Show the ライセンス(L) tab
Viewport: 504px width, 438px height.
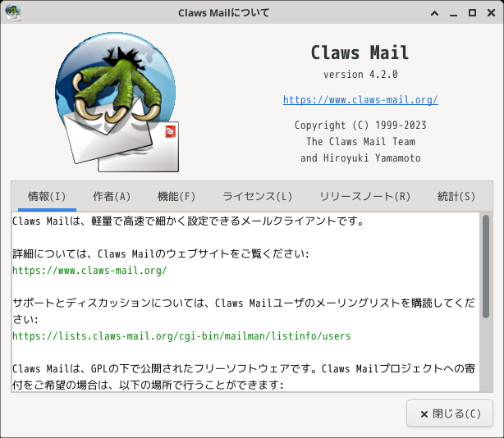pos(257,196)
